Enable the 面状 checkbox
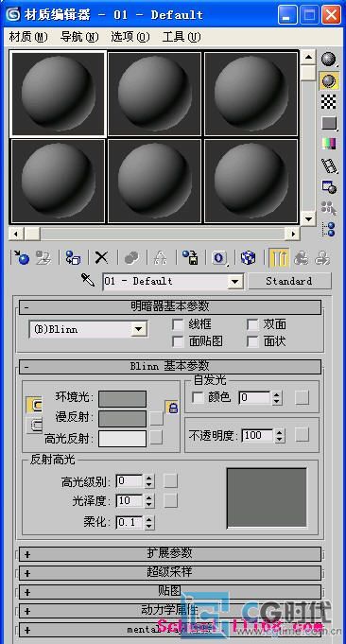The width and height of the screenshot is (346, 644). click(252, 341)
